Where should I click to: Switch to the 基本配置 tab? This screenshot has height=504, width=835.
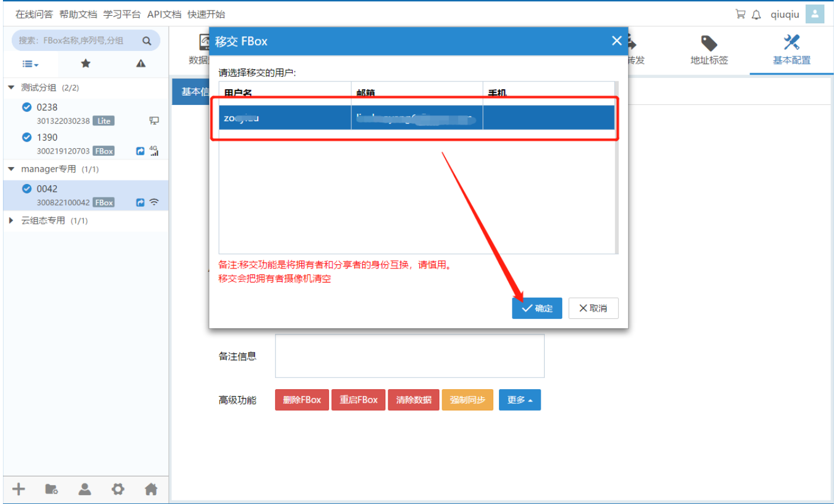pos(791,50)
